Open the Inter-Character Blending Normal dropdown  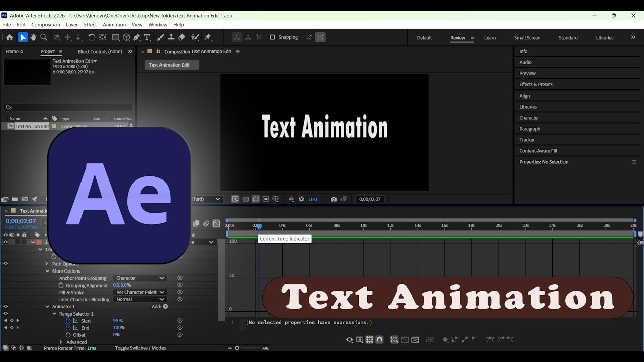tap(140, 299)
